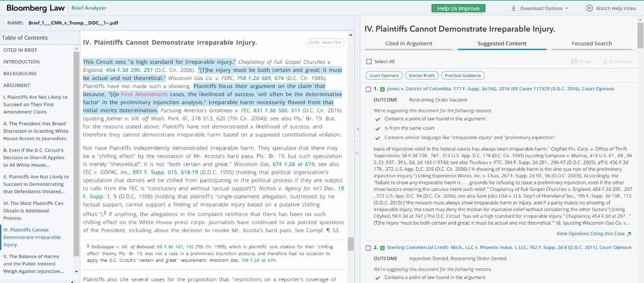
Task: Click footnote 5 superscript in the brief text
Action: pos(105,212)
